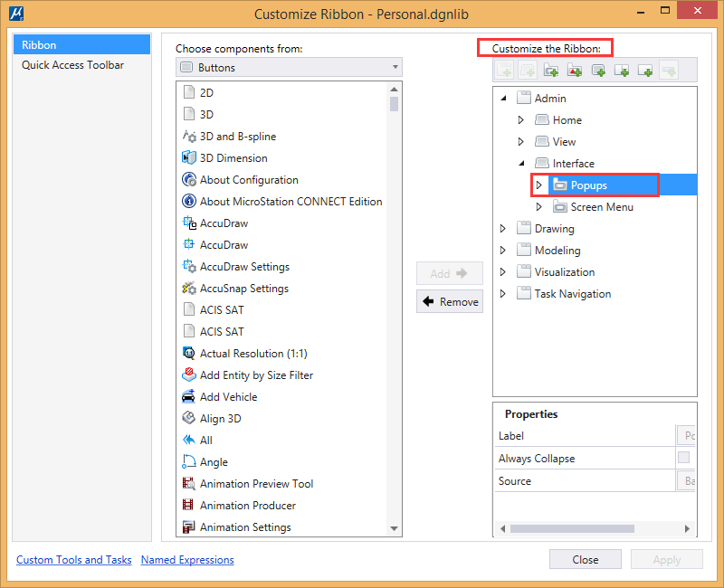Viewport: 724px width, 588px height.
Task: Open the Choose components from dropdown
Action: 289,67
